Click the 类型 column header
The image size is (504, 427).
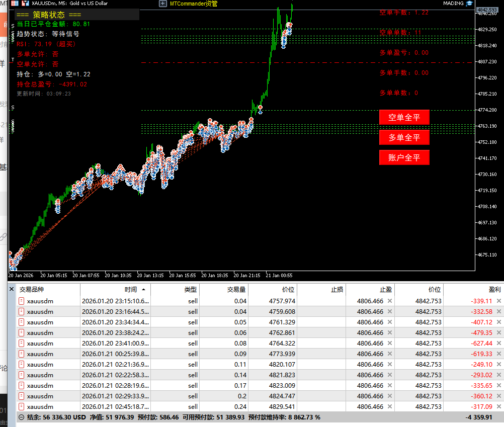(x=175, y=290)
